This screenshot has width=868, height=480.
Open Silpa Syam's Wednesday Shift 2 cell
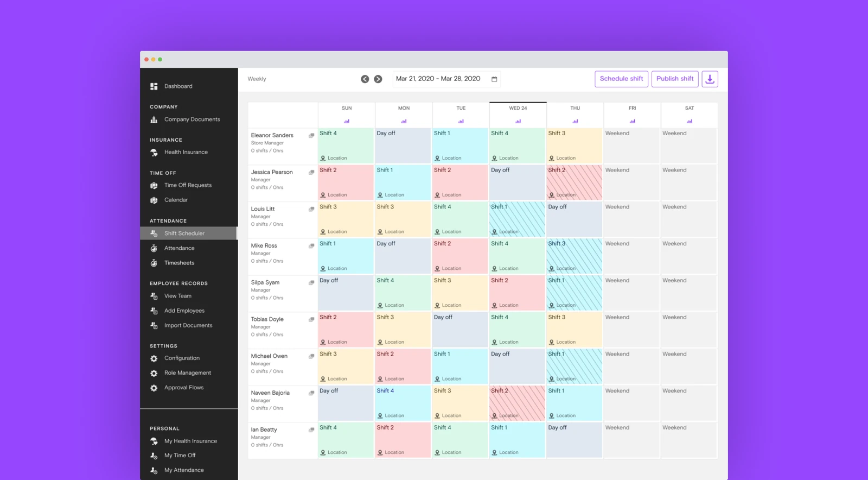pyautogui.click(x=518, y=293)
